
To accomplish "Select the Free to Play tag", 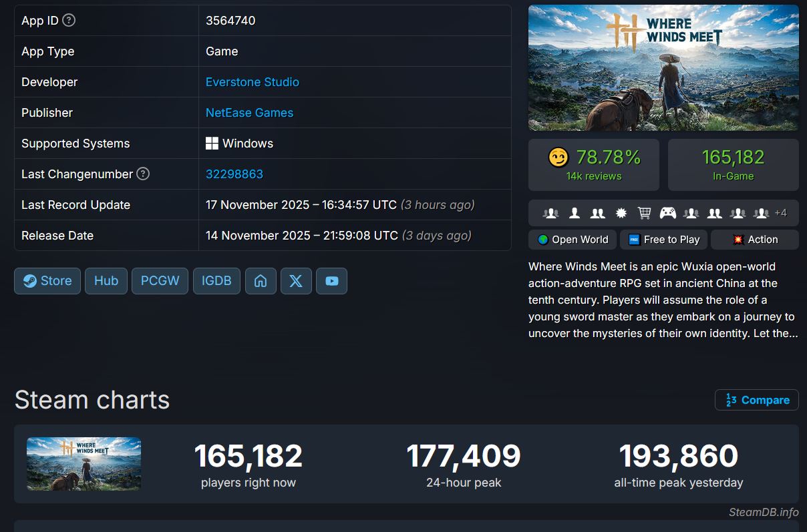I will [x=663, y=240].
